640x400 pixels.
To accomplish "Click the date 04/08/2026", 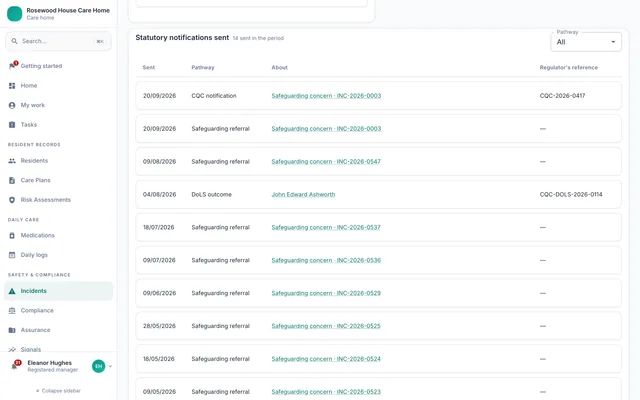I will tap(159, 194).
